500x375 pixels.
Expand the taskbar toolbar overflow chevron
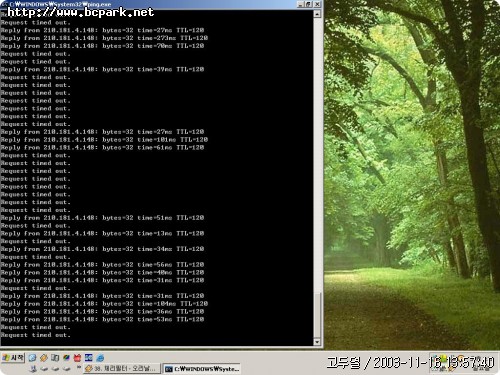[x=79, y=367]
